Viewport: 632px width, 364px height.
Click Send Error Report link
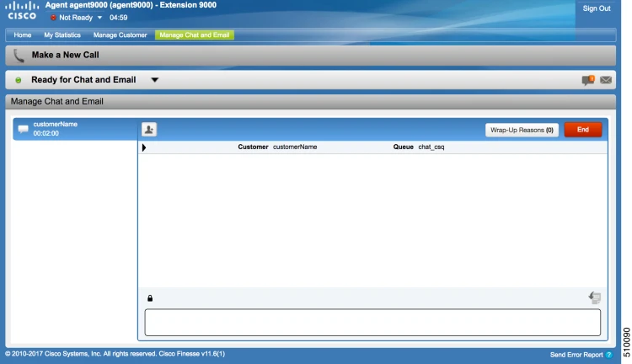click(x=576, y=355)
